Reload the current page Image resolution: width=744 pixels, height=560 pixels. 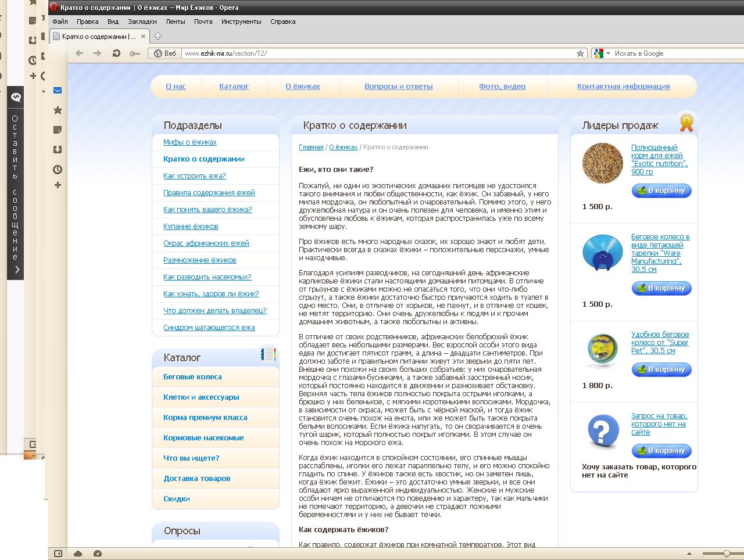click(x=116, y=53)
